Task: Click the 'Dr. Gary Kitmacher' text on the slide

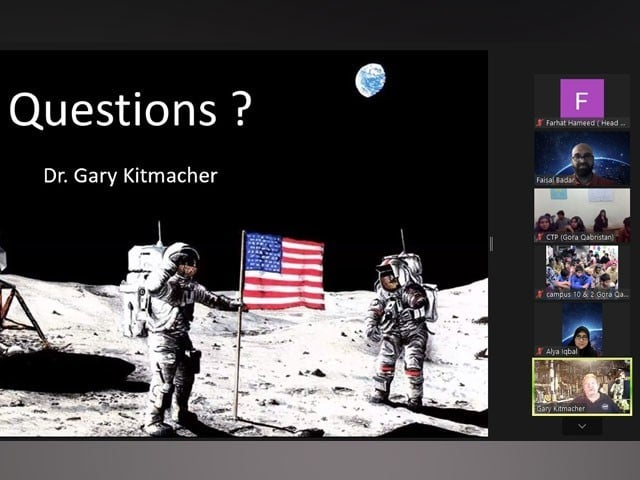Action: (x=131, y=176)
